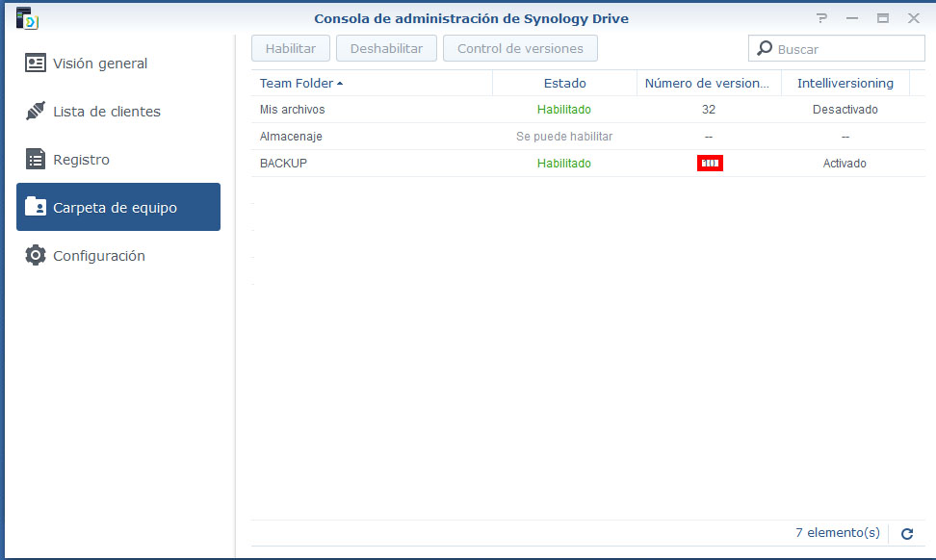
Task: Open the Visión general section
Action: [118, 64]
